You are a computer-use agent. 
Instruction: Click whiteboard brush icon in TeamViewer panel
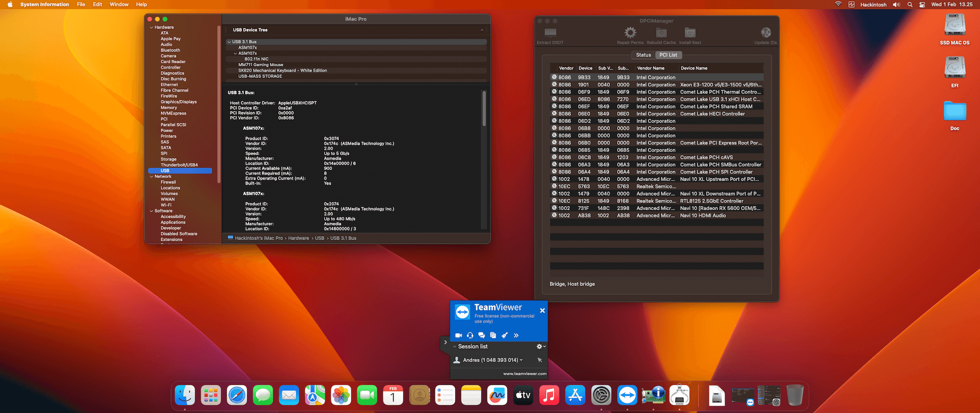pyautogui.click(x=504, y=335)
